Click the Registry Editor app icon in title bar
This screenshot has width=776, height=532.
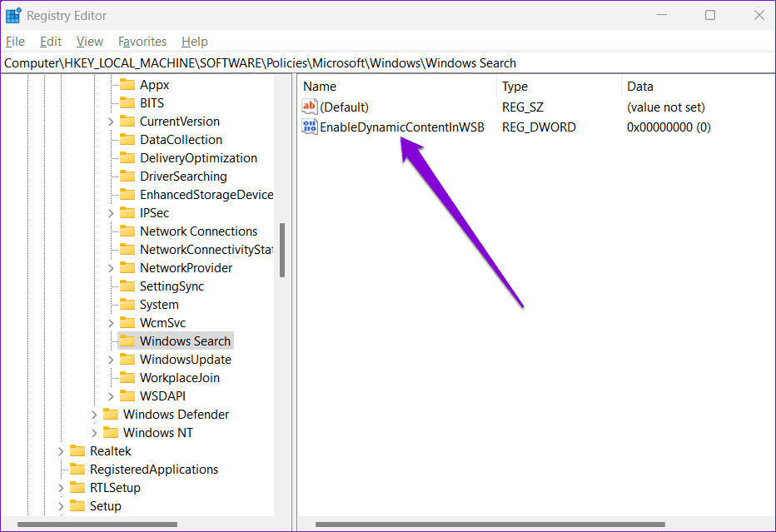click(x=13, y=15)
